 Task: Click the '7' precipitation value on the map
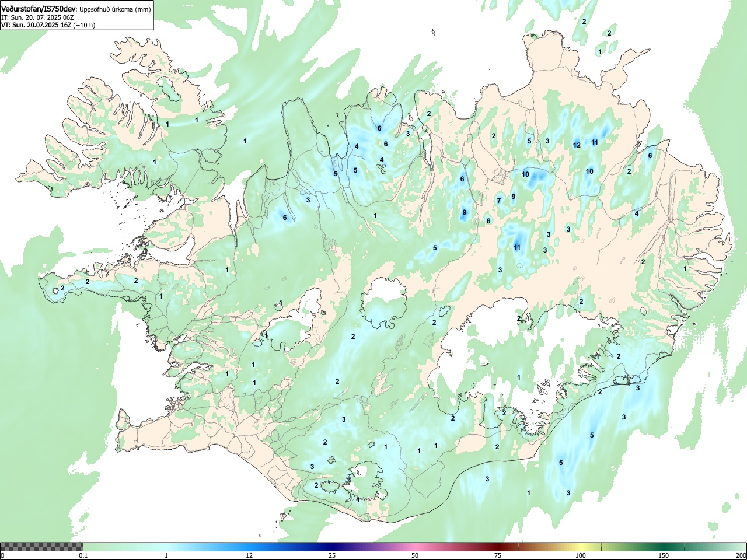[499, 201]
